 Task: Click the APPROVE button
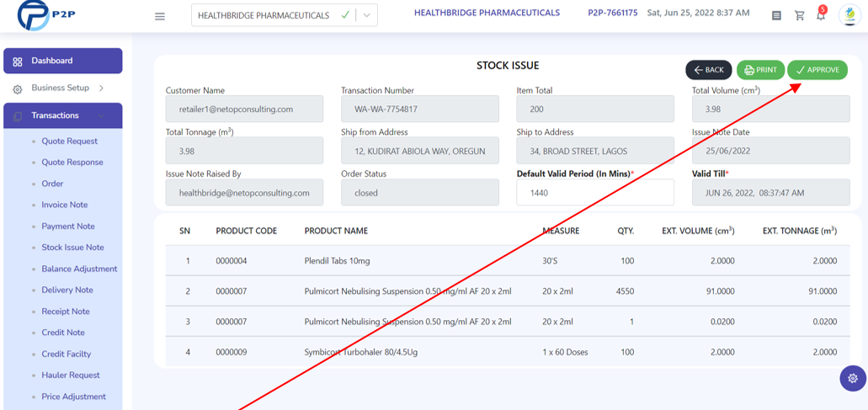click(817, 70)
